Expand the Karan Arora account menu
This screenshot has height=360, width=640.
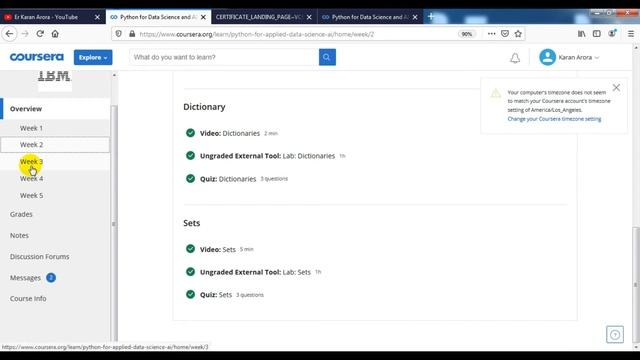pyautogui.click(x=579, y=58)
